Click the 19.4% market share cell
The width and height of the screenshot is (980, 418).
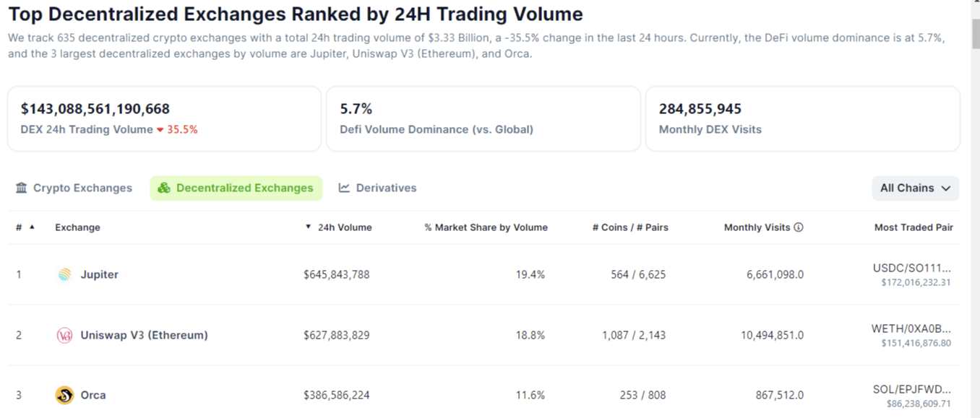(x=530, y=274)
